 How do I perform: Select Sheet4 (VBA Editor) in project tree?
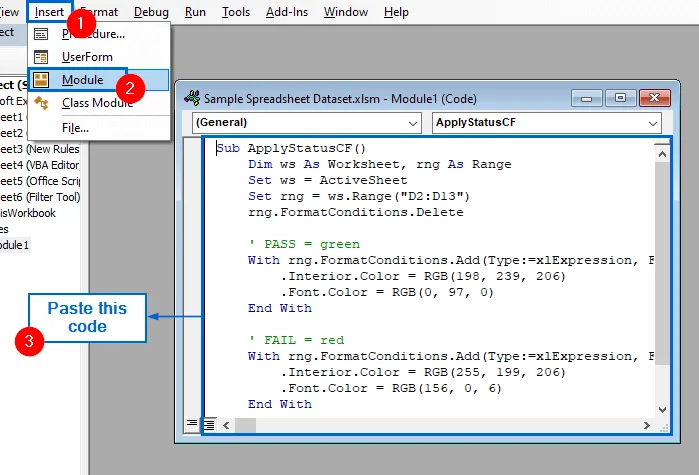pos(40,165)
